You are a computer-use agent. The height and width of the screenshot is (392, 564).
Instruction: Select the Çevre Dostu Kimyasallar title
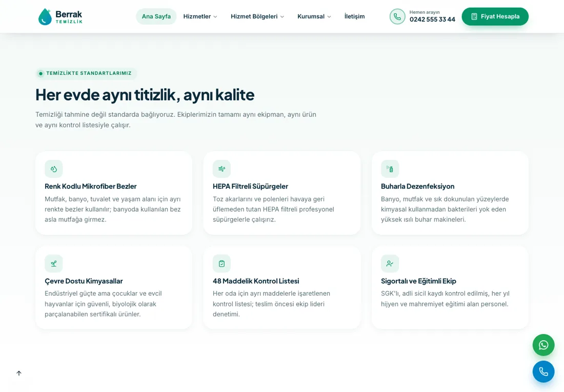pos(84,281)
